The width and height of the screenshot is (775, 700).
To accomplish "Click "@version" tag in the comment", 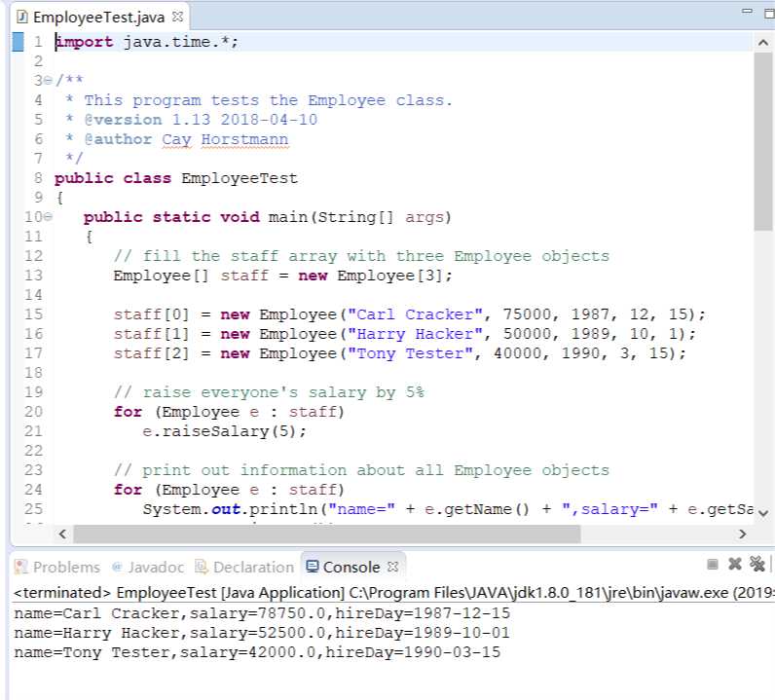I will pyautogui.click(x=123, y=120).
